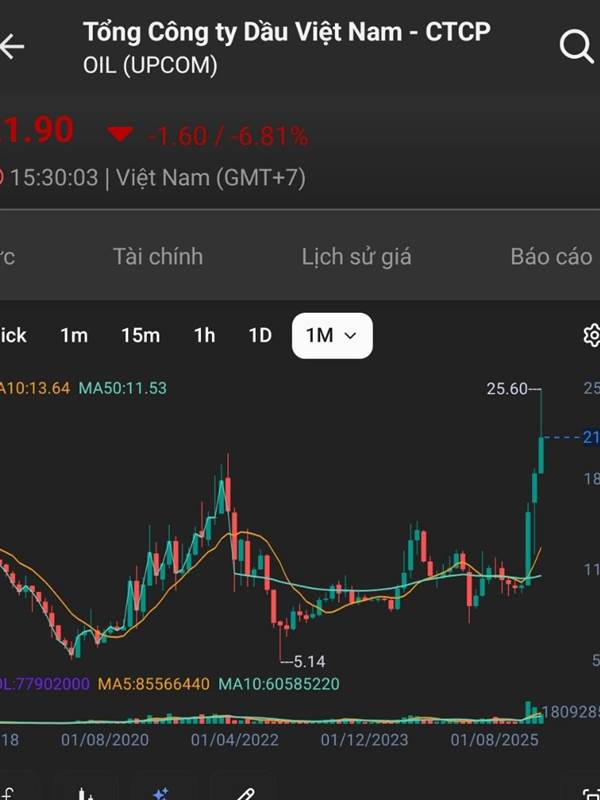Tap the VOL:77902000 label
600x800 pixels.
coord(44,684)
